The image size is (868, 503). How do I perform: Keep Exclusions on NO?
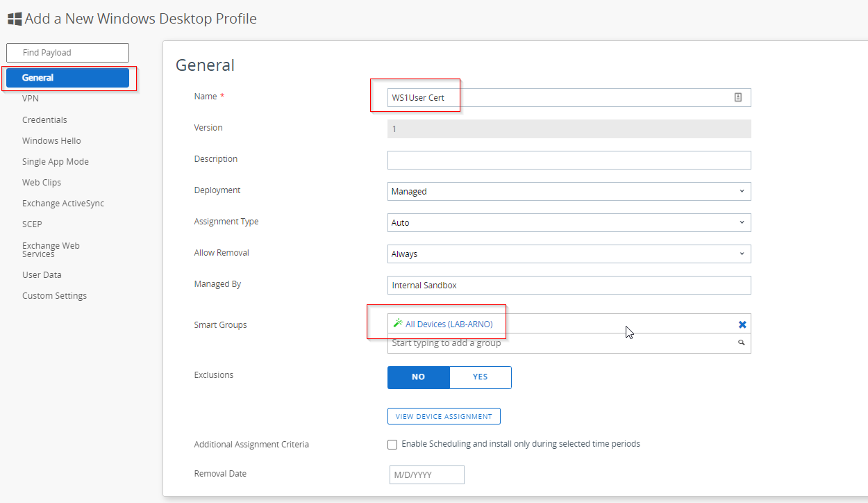pos(418,377)
